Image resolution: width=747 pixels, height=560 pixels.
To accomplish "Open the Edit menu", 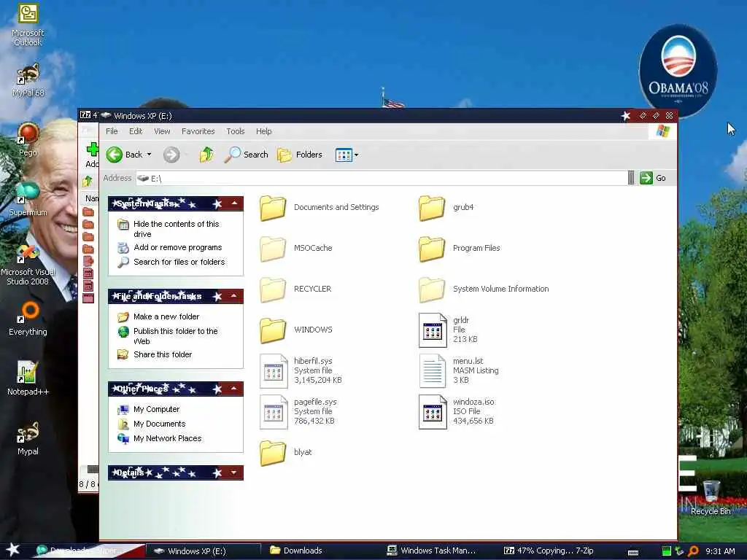I will pos(136,131).
